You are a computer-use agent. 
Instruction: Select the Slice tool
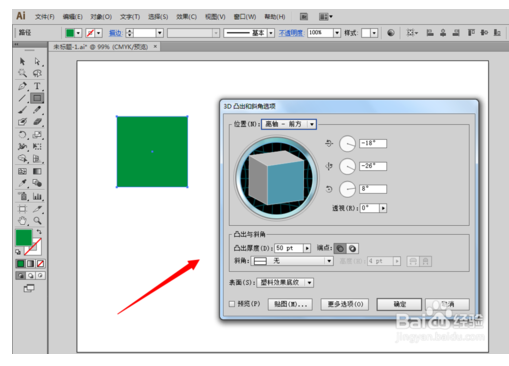37,209
